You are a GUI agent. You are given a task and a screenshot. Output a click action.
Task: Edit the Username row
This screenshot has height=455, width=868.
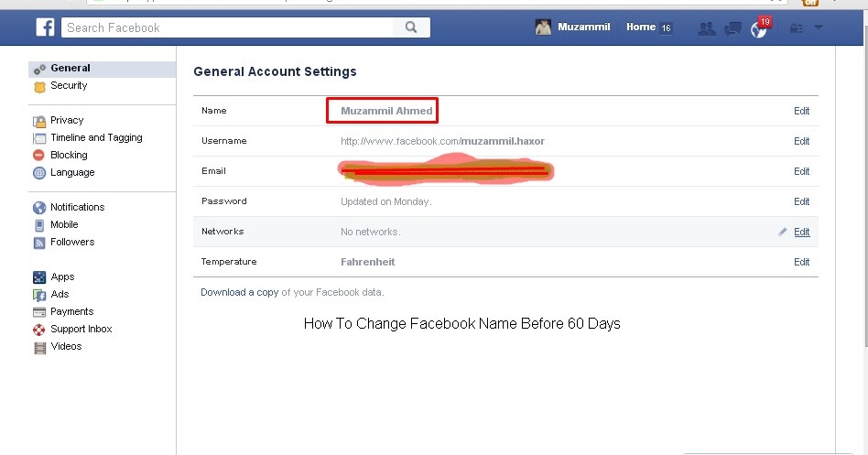click(801, 141)
